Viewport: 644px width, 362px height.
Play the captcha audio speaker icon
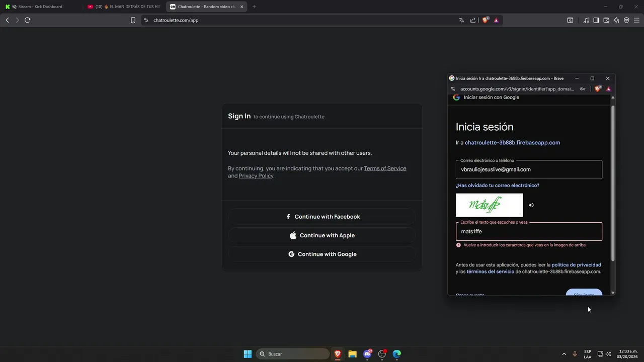[x=531, y=205]
